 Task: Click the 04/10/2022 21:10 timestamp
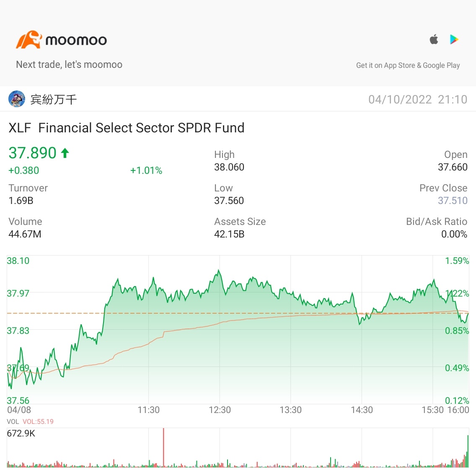tap(418, 100)
